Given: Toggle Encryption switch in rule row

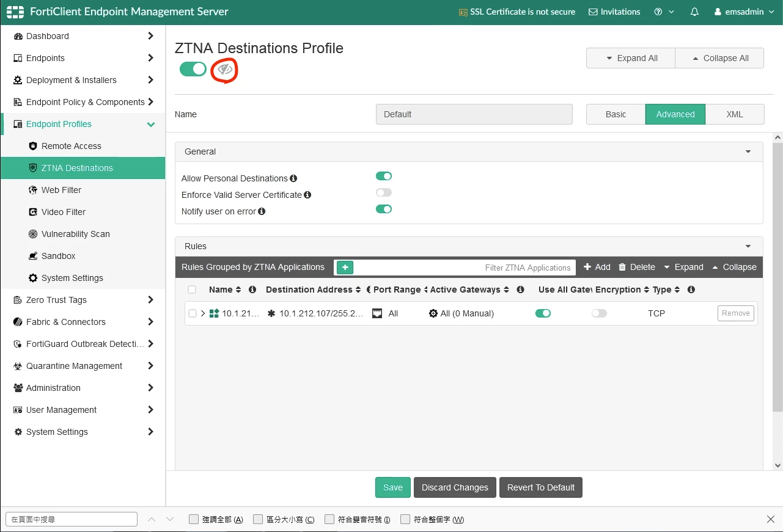Looking at the screenshot, I should coord(599,313).
